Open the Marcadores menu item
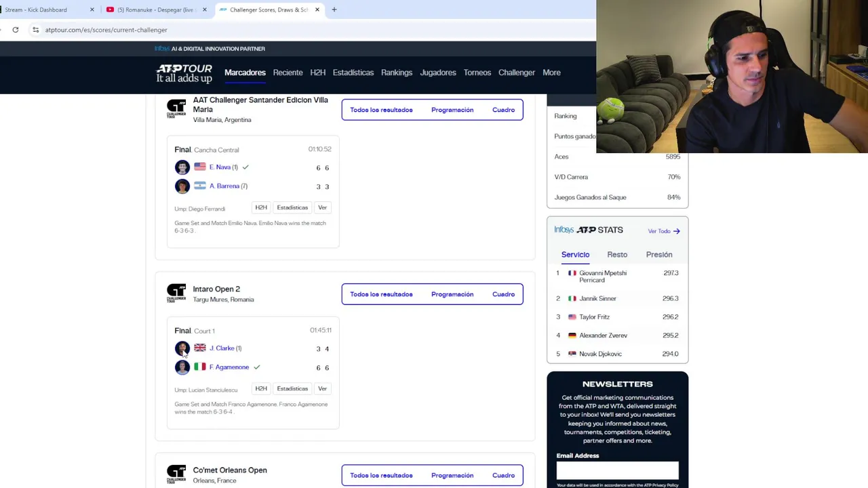This screenshot has height=488, width=868. [245, 73]
